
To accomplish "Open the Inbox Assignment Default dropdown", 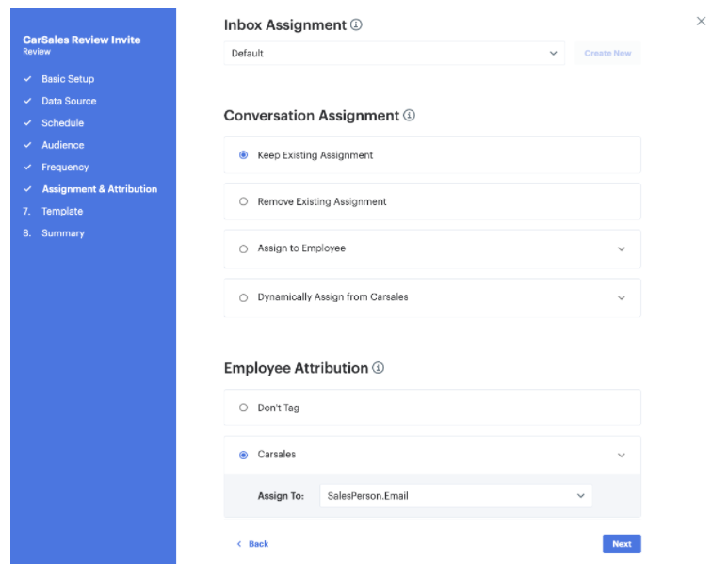I will pyautogui.click(x=394, y=54).
